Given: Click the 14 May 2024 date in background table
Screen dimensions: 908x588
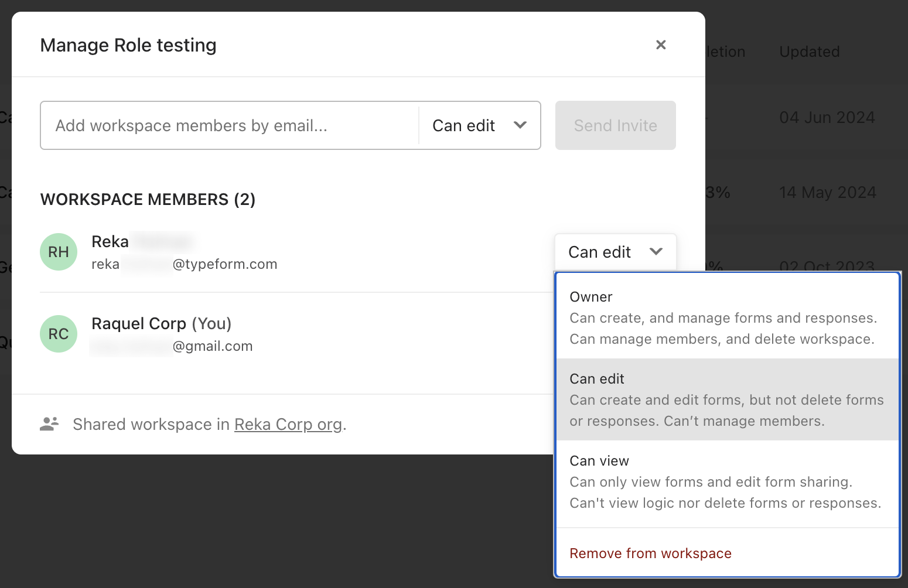Looking at the screenshot, I should (827, 192).
